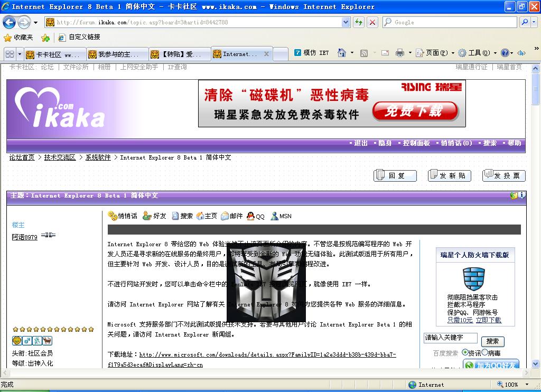
Task: Click the Stop loading X icon
Action: point(372,22)
